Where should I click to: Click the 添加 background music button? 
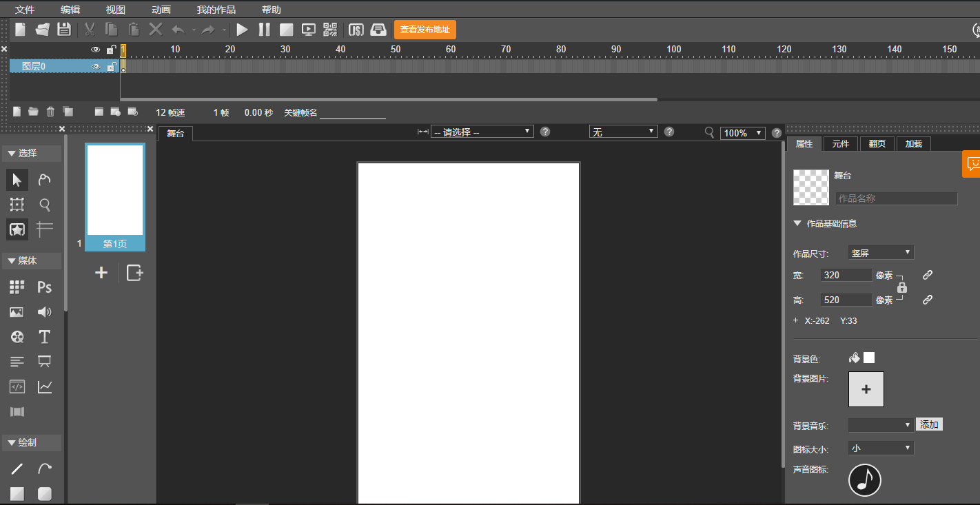point(929,424)
